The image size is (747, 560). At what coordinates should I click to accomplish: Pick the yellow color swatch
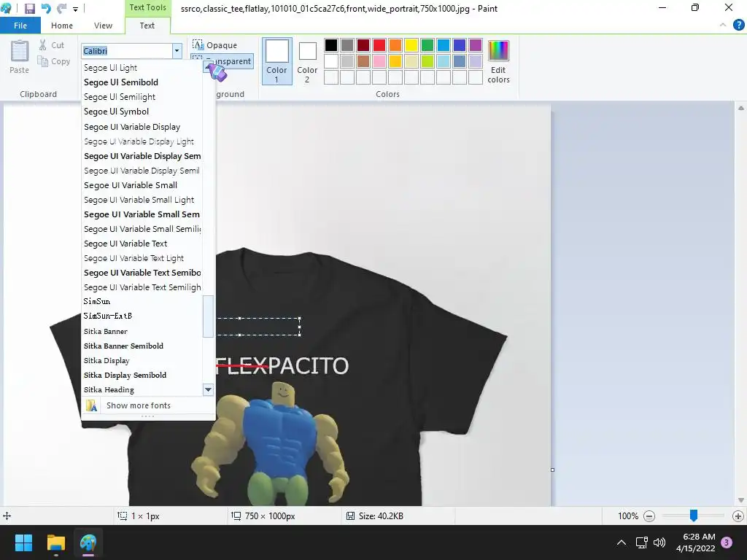[411, 45]
